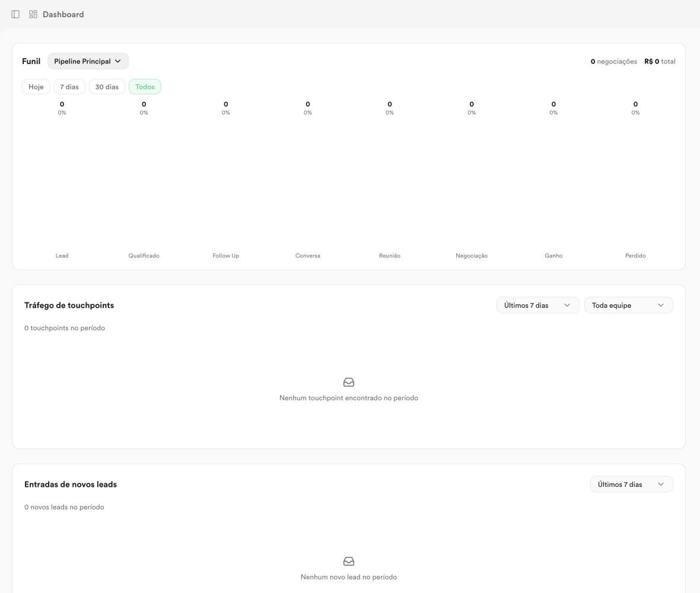Click the Follow Up stage label
This screenshot has width=700, height=593.
pyautogui.click(x=226, y=256)
